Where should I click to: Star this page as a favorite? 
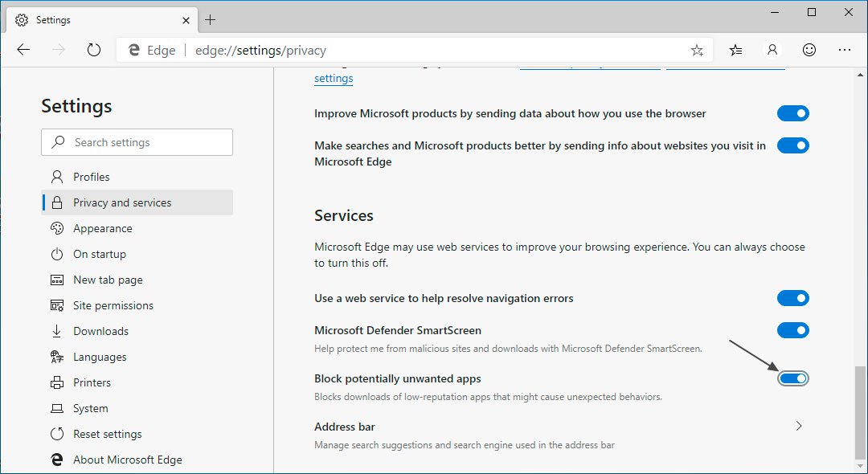pos(697,50)
